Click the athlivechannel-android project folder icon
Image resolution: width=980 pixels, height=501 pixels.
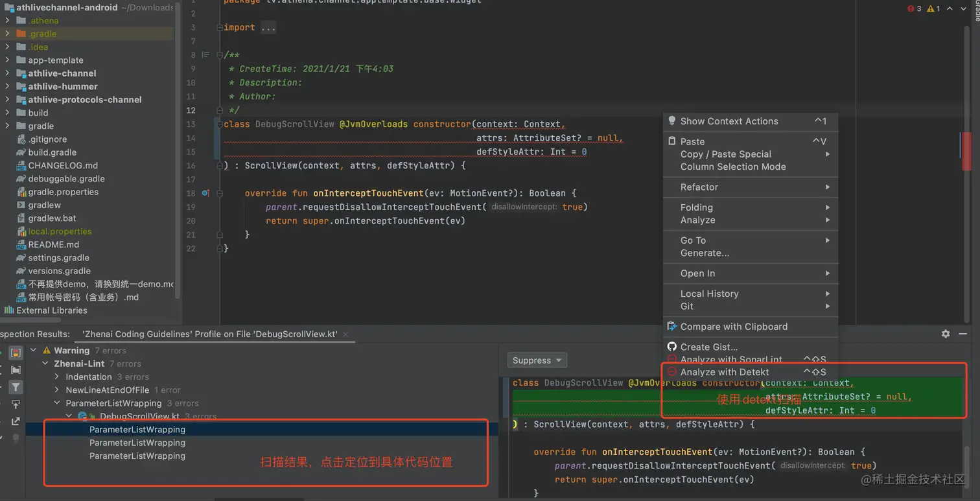point(9,8)
